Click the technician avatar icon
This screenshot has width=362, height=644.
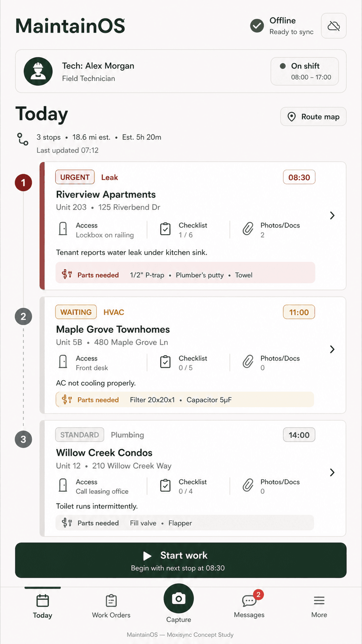tap(38, 71)
